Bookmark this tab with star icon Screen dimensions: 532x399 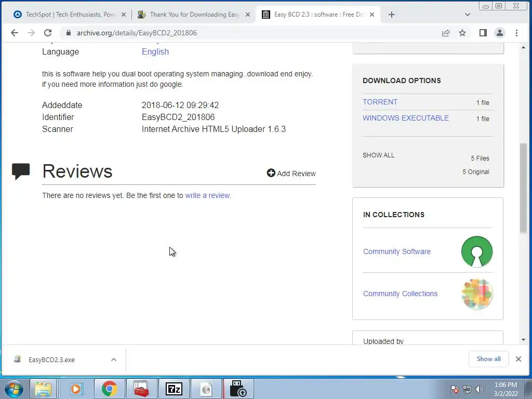[462, 33]
